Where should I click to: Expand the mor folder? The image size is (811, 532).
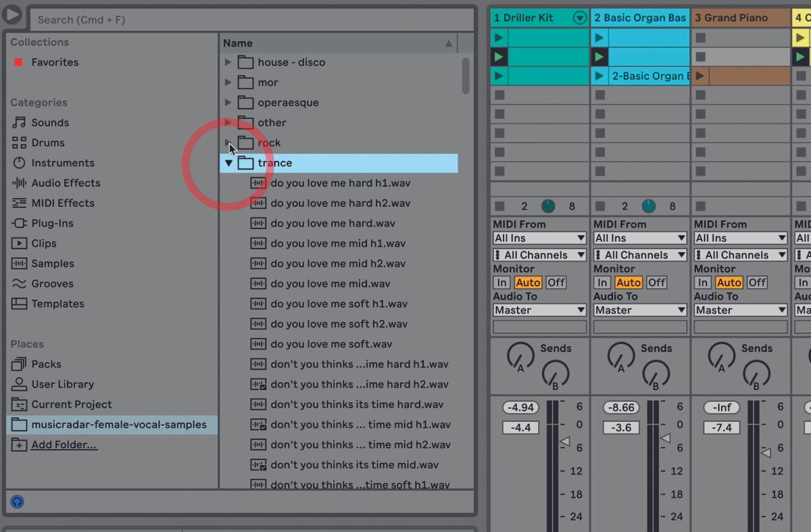click(228, 82)
